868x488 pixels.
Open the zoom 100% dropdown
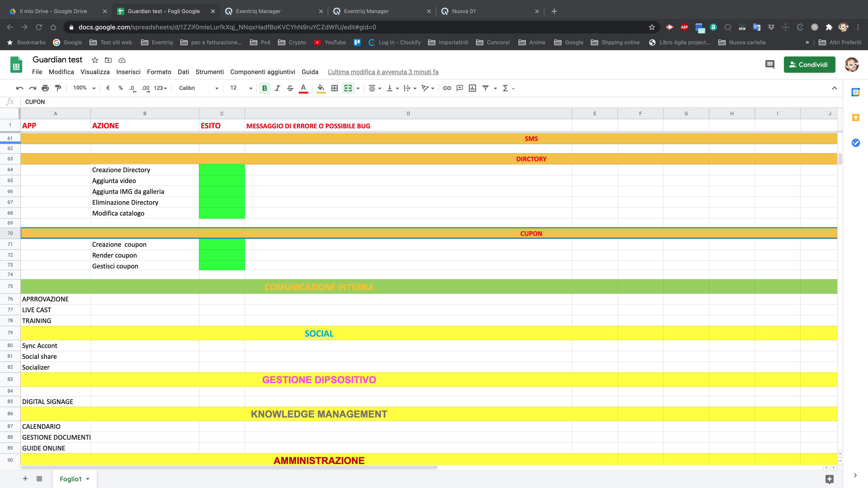click(x=84, y=88)
